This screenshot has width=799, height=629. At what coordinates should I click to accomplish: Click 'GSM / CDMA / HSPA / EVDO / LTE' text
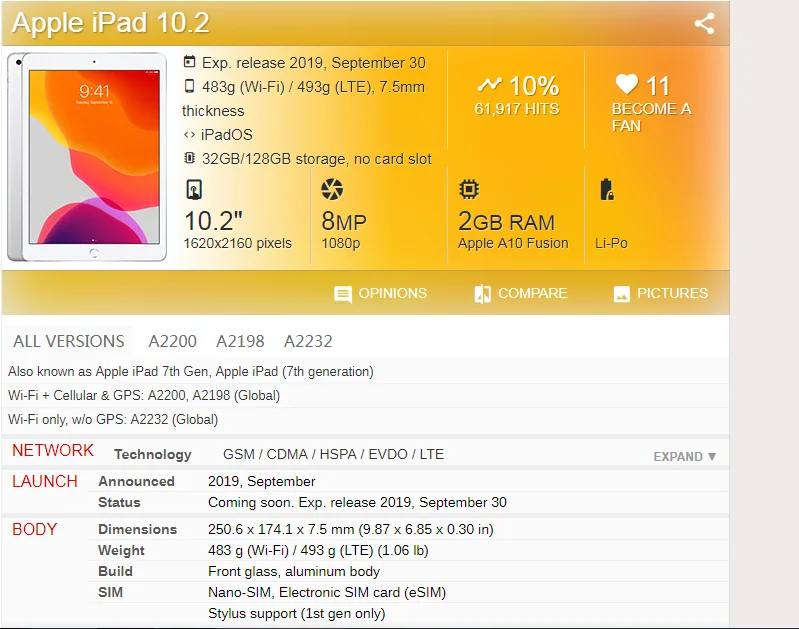(x=333, y=454)
